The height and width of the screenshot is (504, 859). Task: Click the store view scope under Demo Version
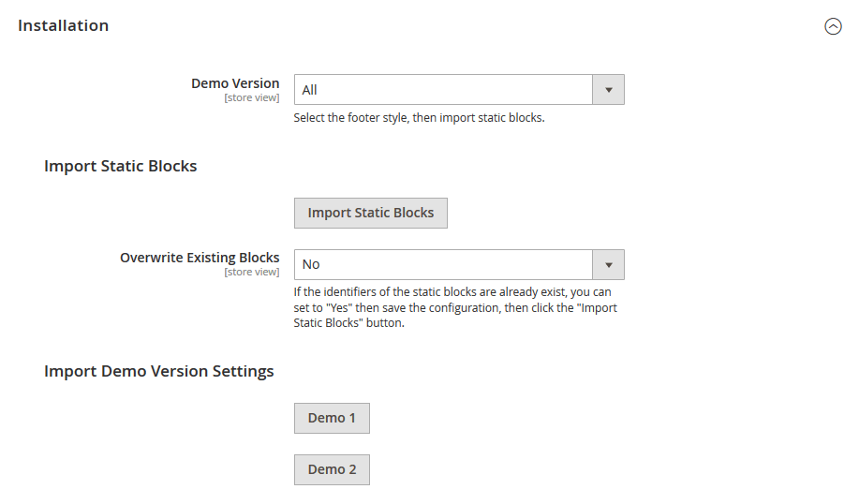pyautogui.click(x=251, y=97)
